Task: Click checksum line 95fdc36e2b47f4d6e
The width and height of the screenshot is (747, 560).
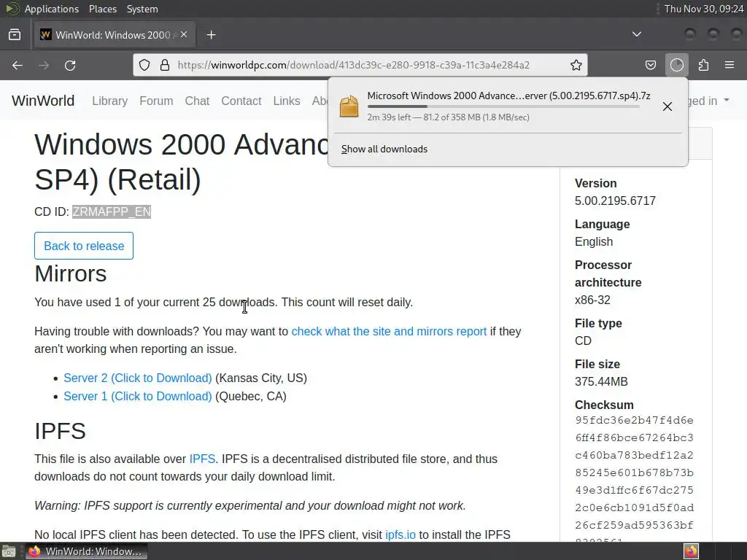Action: coord(634,421)
